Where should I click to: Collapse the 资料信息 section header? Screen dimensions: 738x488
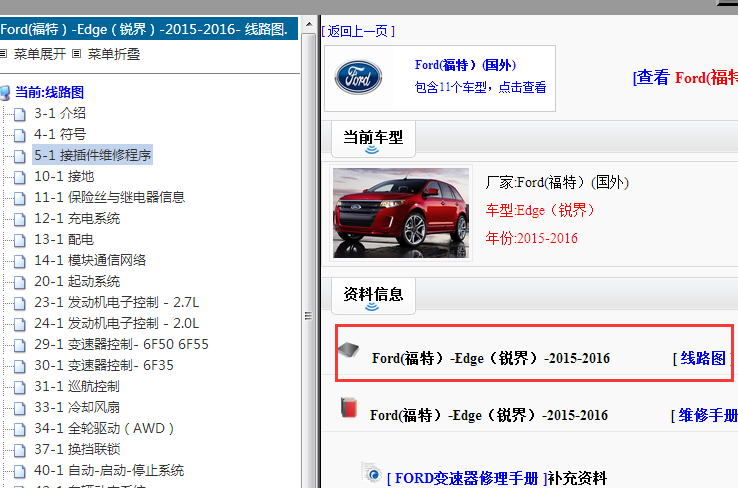(x=373, y=296)
